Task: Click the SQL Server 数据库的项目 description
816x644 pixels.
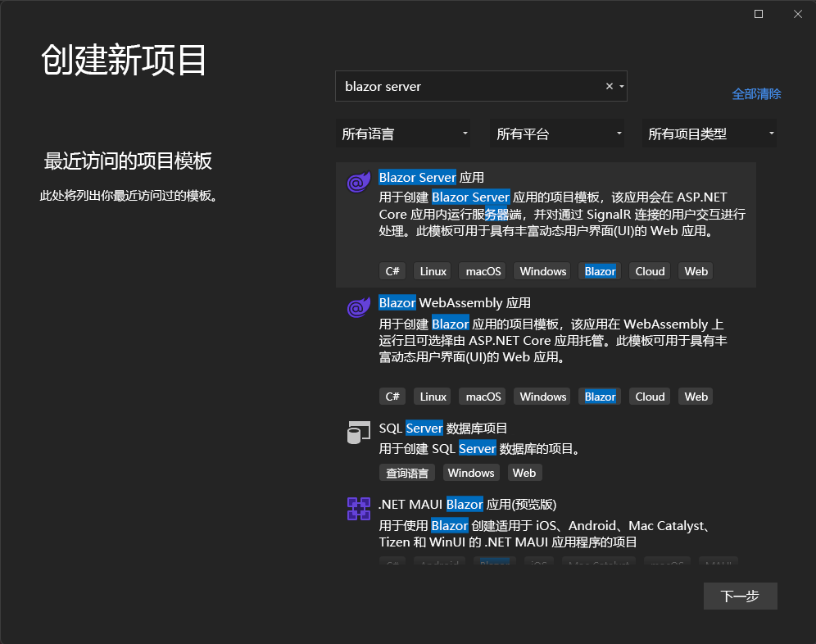Action: click(x=479, y=449)
